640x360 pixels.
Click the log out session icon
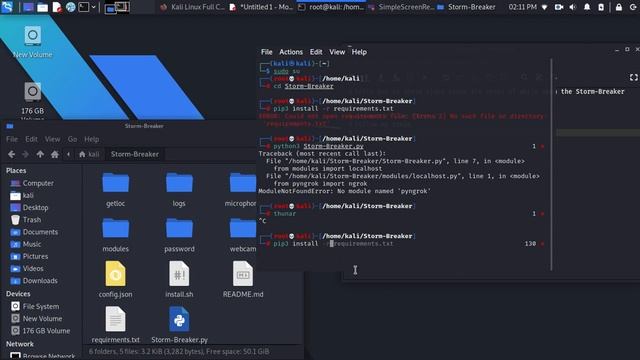coord(634,7)
